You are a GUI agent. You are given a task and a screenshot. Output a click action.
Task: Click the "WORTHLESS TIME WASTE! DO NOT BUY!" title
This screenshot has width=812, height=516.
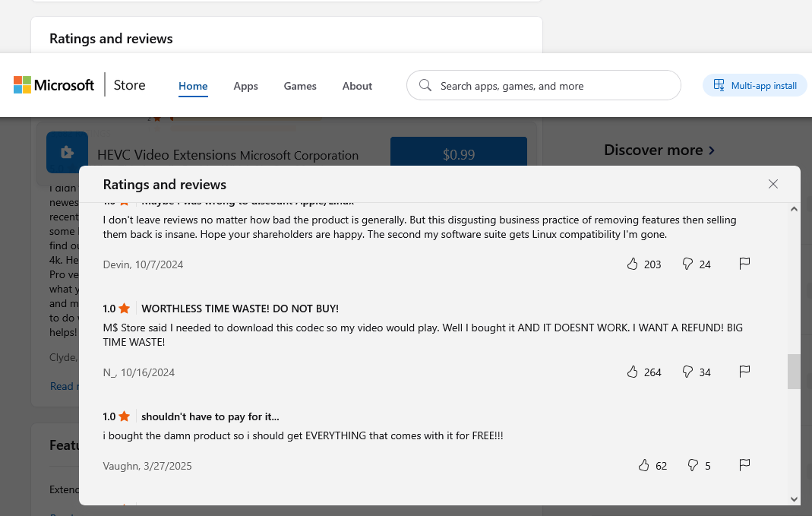click(240, 309)
